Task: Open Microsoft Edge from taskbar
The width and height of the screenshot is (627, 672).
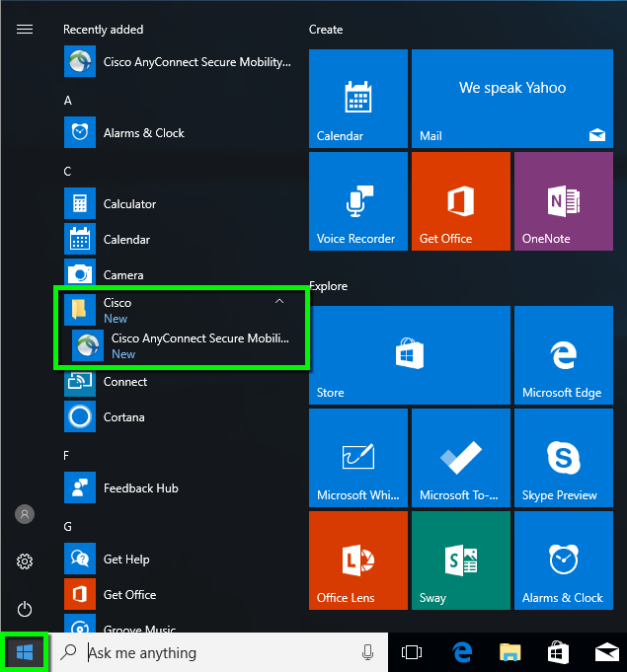Action: tap(462, 652)
